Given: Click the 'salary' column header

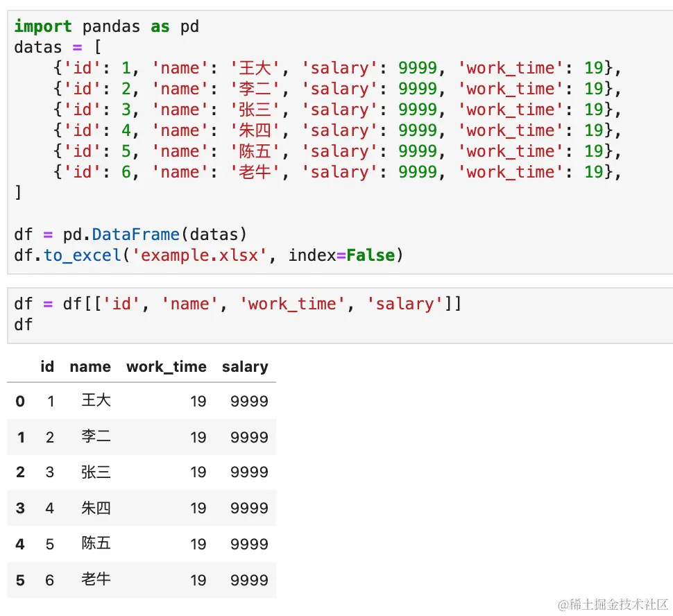Looking at the screenshot, I should click(245, 367).
